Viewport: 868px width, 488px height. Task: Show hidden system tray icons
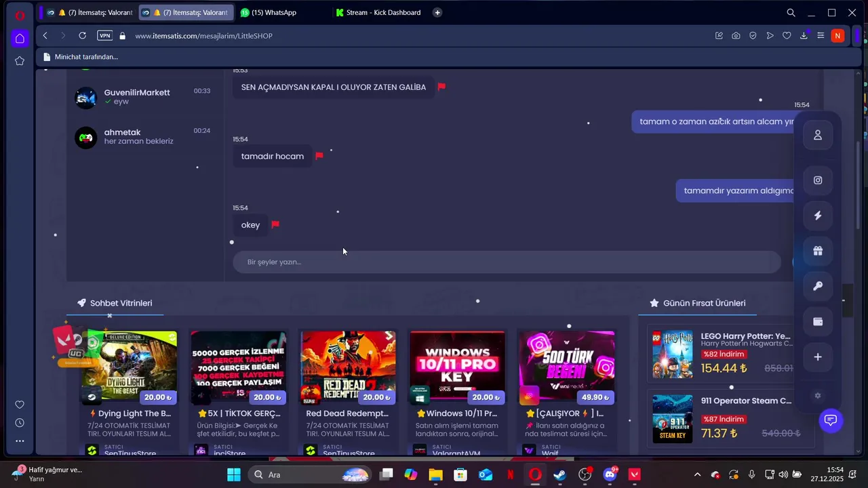point(697,474)
